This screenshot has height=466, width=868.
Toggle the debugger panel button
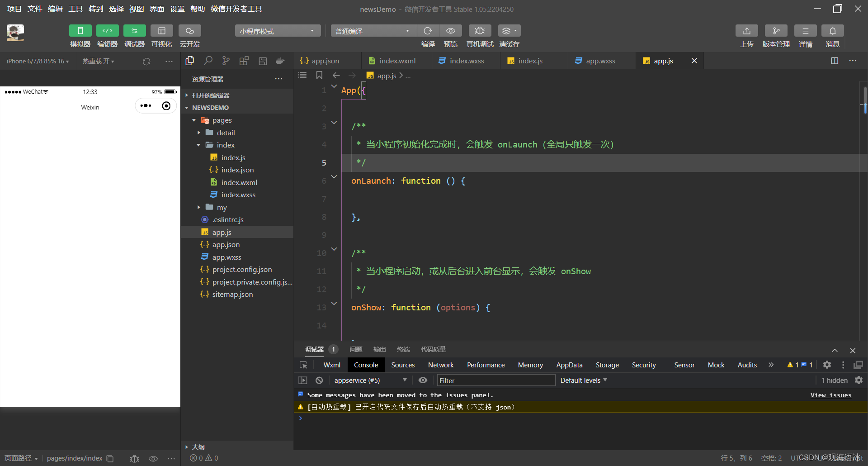134,31
